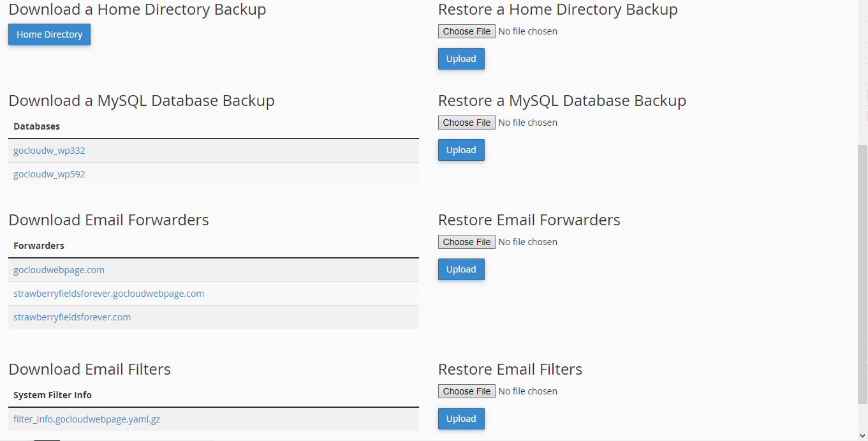
Task: Upload the Email Forwarders backup file
Action: click(x=461, y=269)
